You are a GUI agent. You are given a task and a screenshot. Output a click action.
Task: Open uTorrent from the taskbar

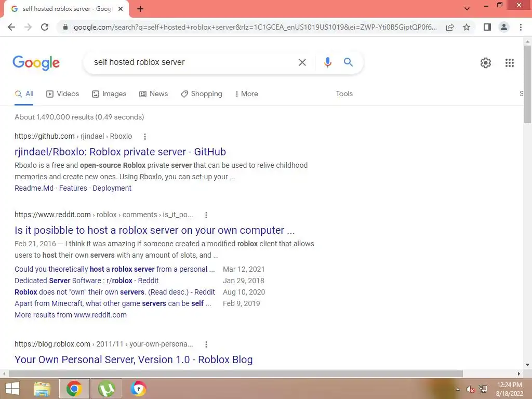pyautogui.click(x=106, y=389)
